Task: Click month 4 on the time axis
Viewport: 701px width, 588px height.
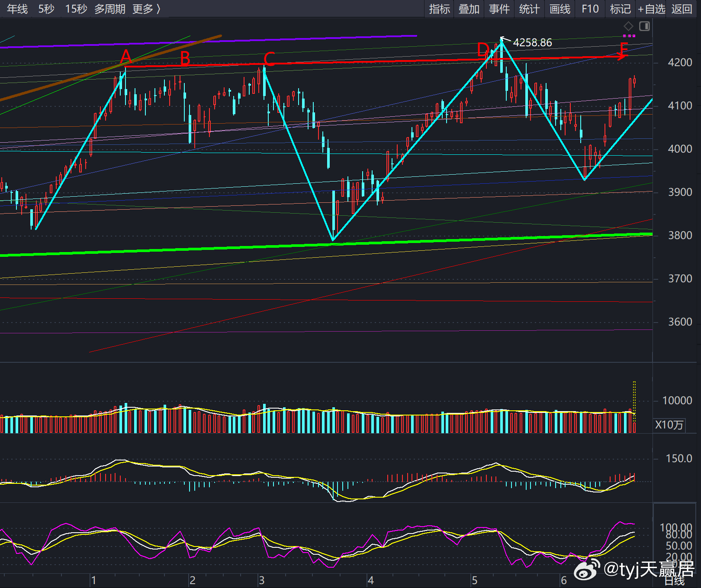Action: (x=370, y=580)
